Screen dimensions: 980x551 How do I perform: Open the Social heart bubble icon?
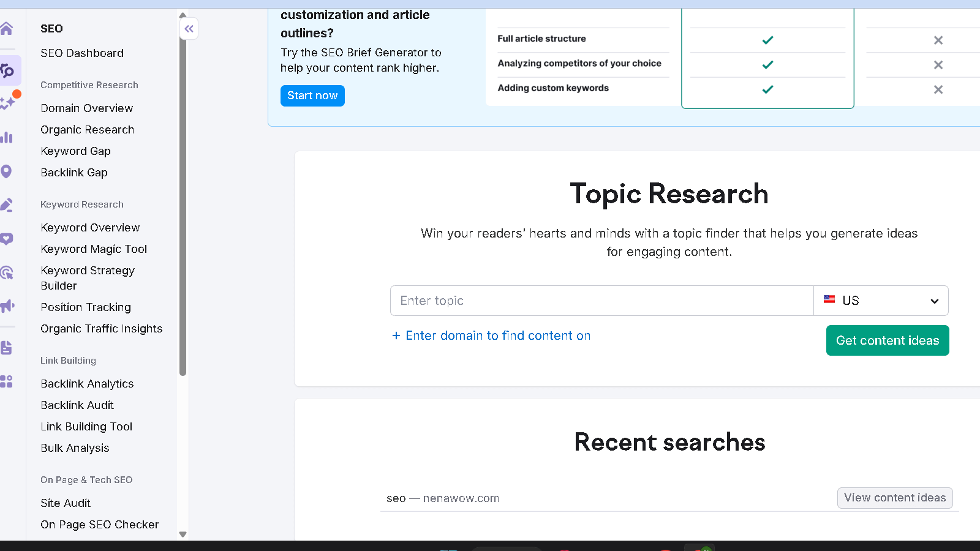[x=7, y=239]
